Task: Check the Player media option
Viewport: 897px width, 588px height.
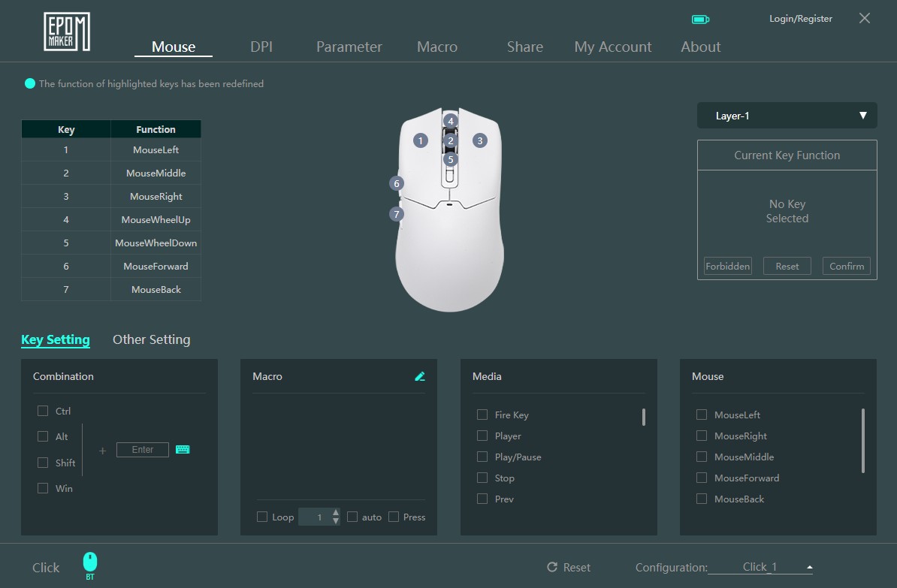Action: (482, 436)
